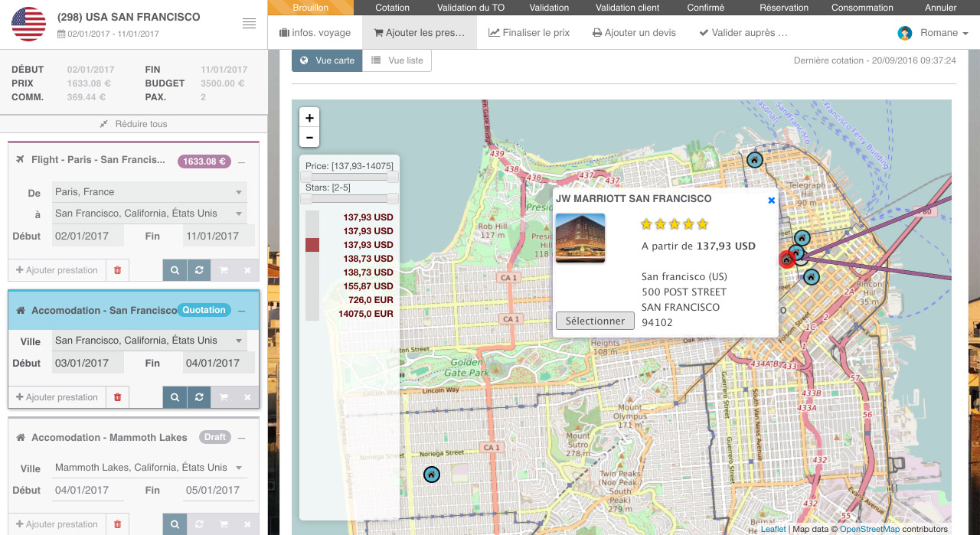Click the Brouillon stage tab
Screen dimensions: 980x535
[310, 8]
